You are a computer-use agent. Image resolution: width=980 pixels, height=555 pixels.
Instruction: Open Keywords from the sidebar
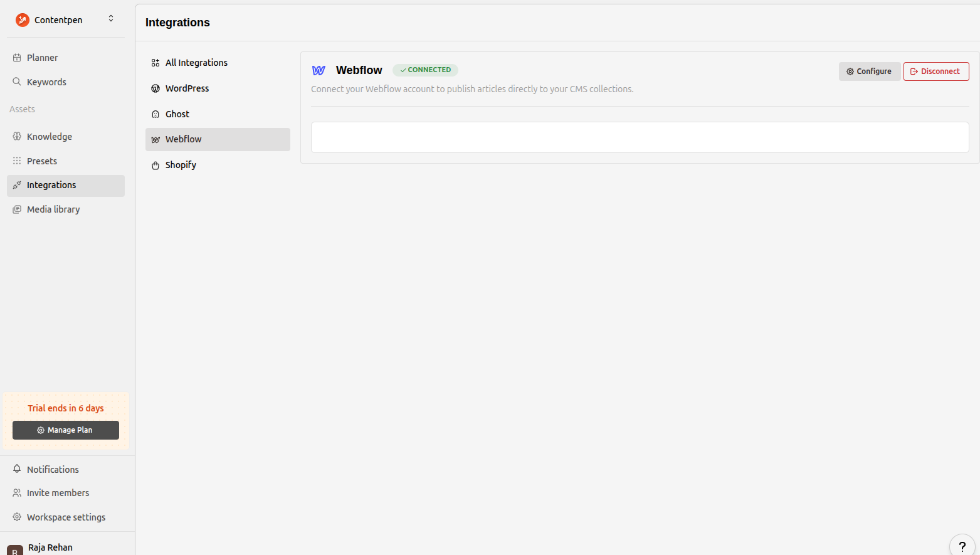pos(46,82)
